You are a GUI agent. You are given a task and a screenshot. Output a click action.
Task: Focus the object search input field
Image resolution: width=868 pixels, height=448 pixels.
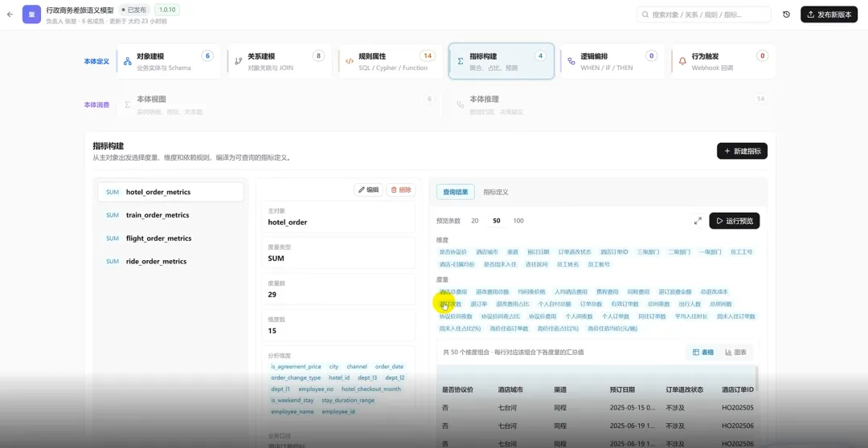click(703, 14)
